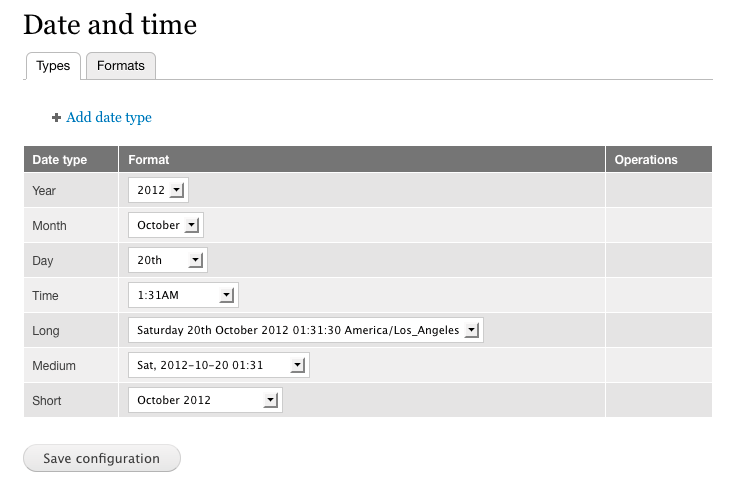Expand the Medium date format dropdown
The height and width of the screenshot is (492, 737).
219,365
